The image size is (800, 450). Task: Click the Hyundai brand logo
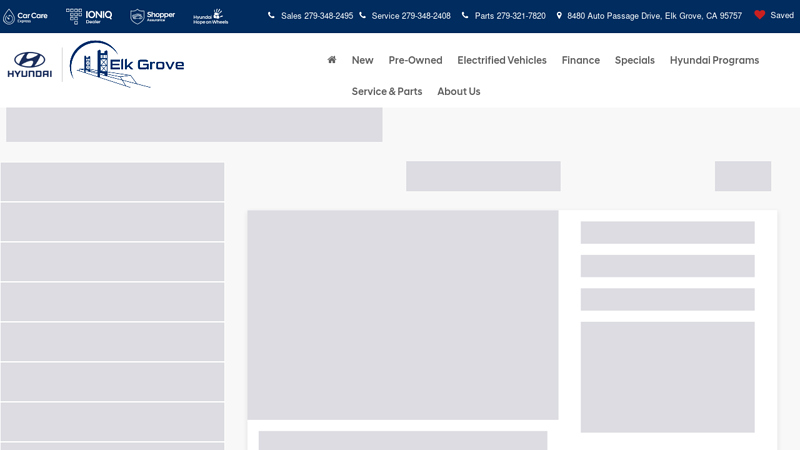pyautogui.click(x=30, y=65)
